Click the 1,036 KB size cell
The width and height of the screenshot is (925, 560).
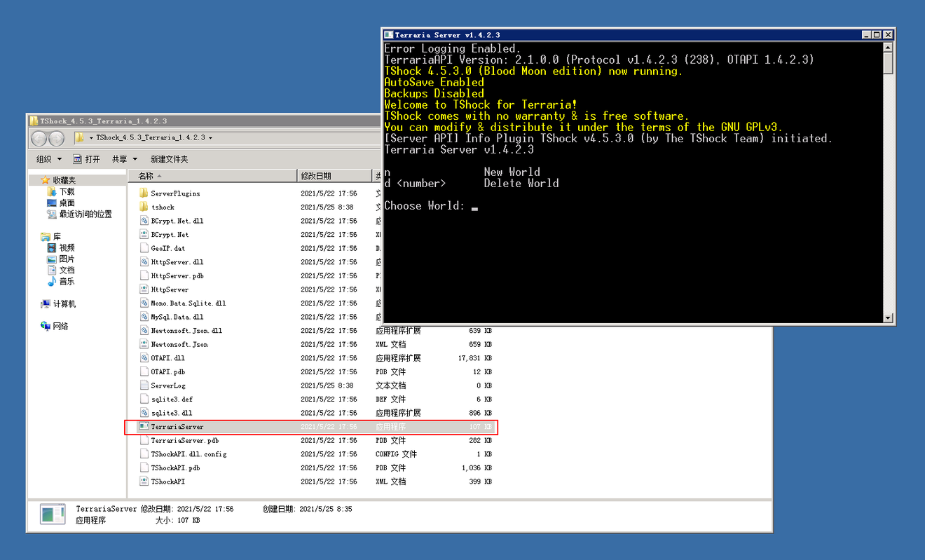point(477,467)
